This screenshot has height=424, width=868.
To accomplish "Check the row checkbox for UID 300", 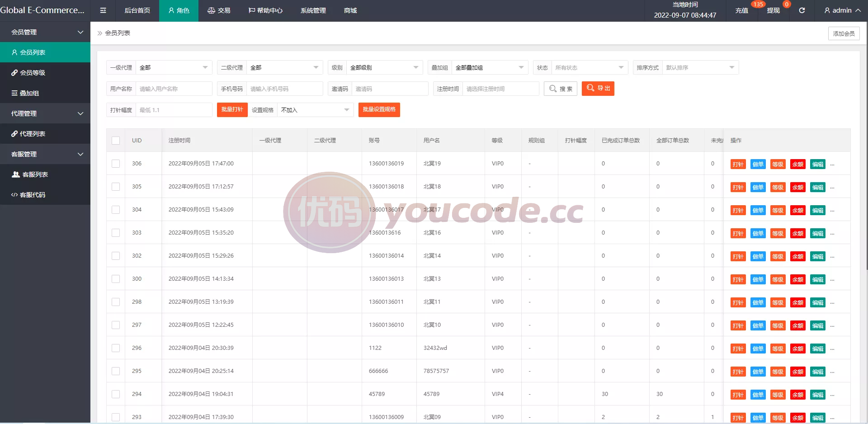I will [116, 279].
